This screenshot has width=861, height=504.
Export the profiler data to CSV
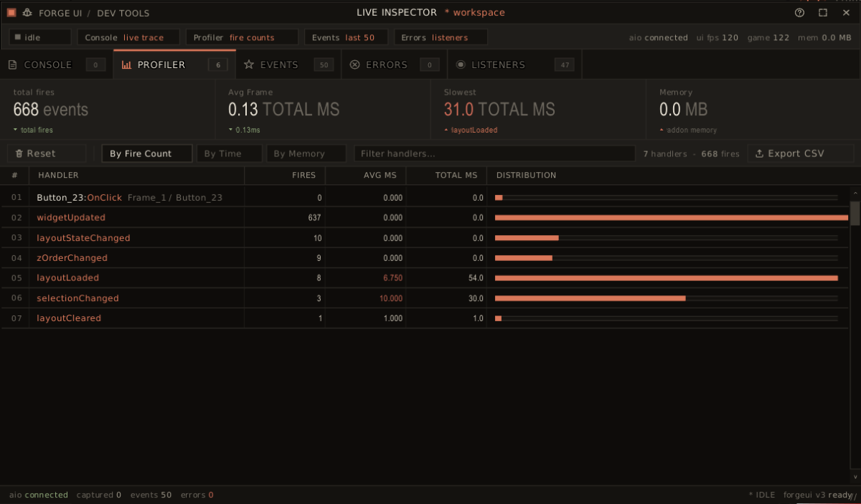pyautogui.click(x=801, y=153)
